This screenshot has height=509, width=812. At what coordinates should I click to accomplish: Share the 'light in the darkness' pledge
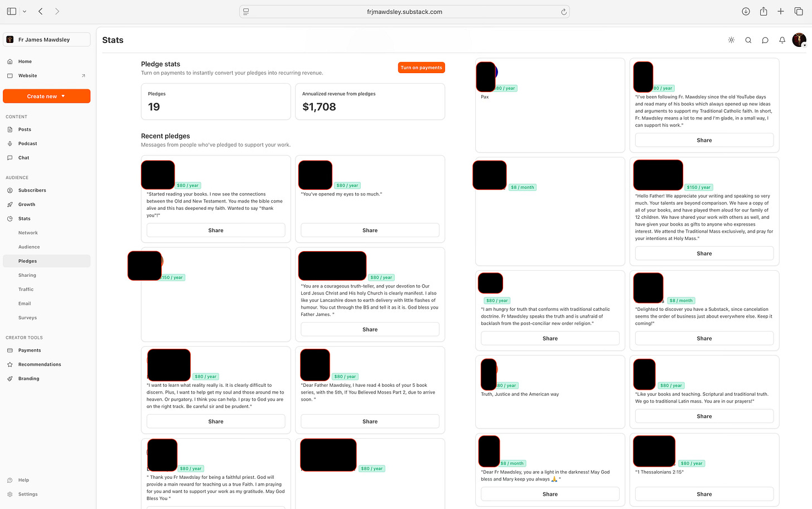tap(550, 494)
